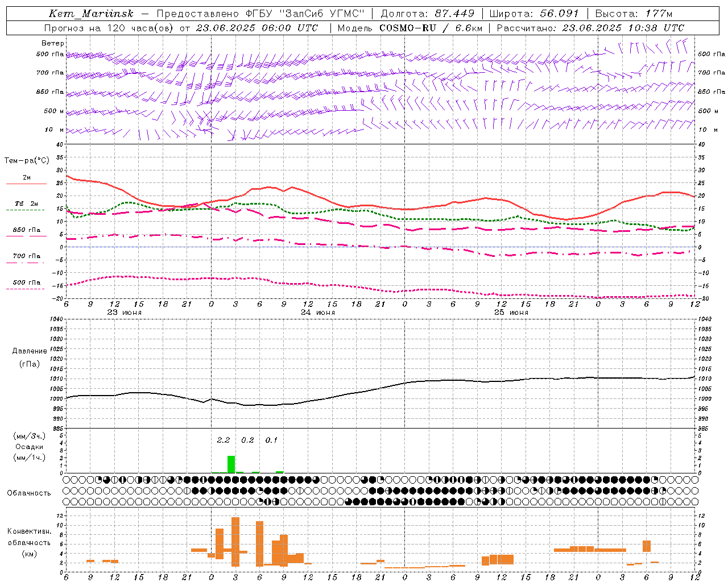Select the precipitation amount 0.1
Screen dimensions: 728x582
tap(272, 440)
